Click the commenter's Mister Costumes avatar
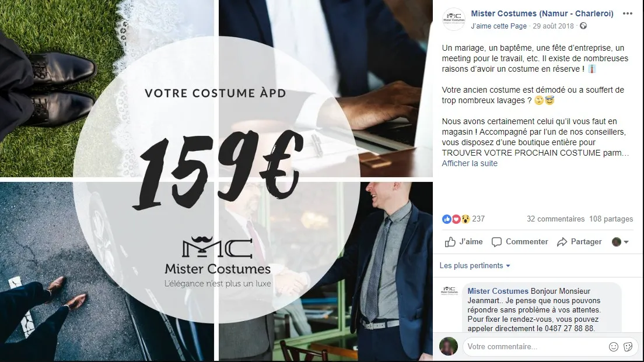 (449, 290)
